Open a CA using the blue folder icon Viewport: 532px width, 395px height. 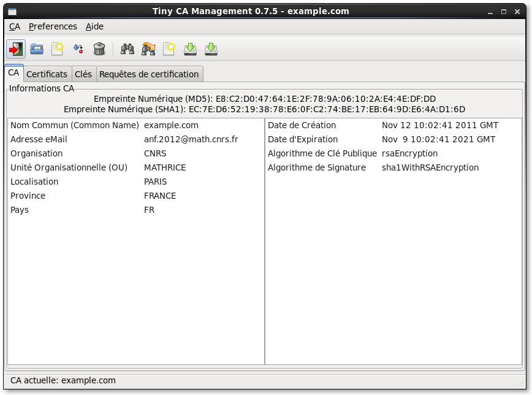click(37, 49)
